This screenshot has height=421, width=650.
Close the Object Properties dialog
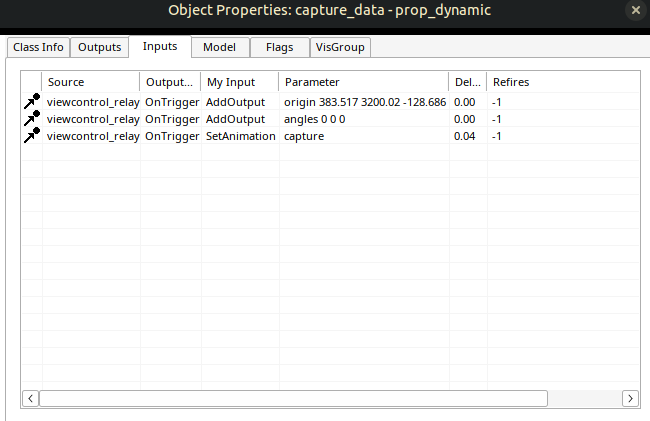point(635,10)
